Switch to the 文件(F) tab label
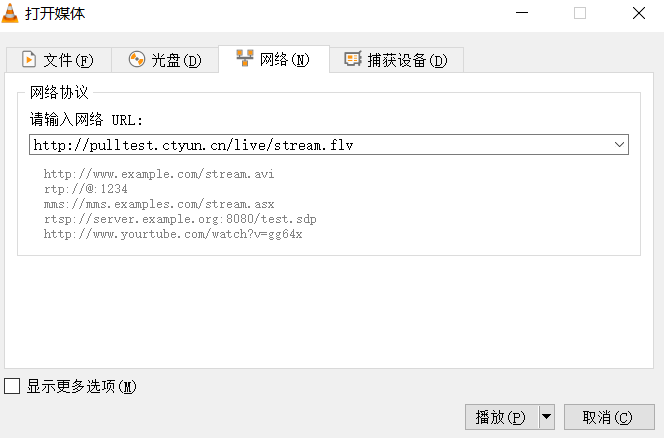 coord(68,60)
